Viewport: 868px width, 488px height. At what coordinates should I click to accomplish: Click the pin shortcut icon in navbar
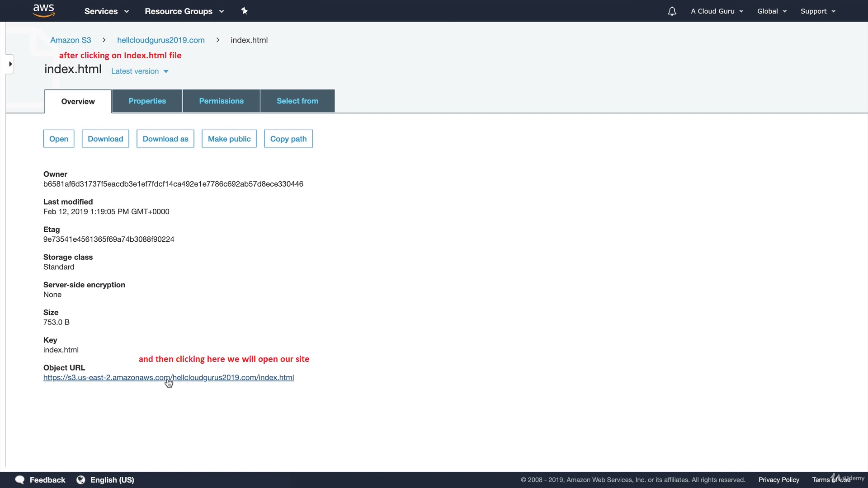tap(245, 11)
